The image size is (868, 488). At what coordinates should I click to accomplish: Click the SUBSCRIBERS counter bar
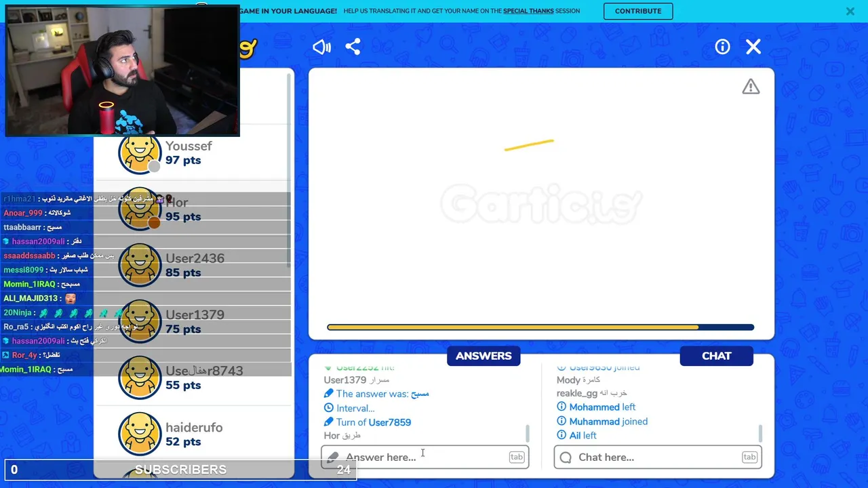click(x=180, y=469)
